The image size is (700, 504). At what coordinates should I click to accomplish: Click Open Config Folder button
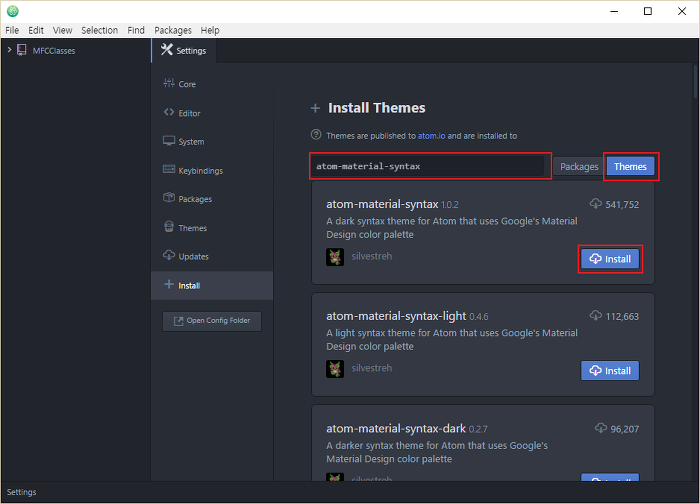pyautogui.click(x=212, y=321)
